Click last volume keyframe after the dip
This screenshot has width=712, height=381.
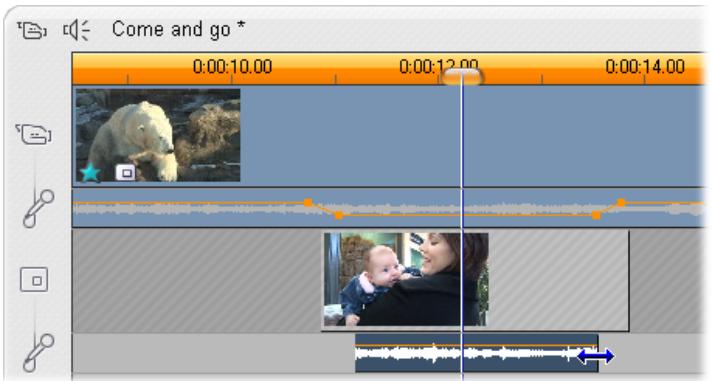621,202
